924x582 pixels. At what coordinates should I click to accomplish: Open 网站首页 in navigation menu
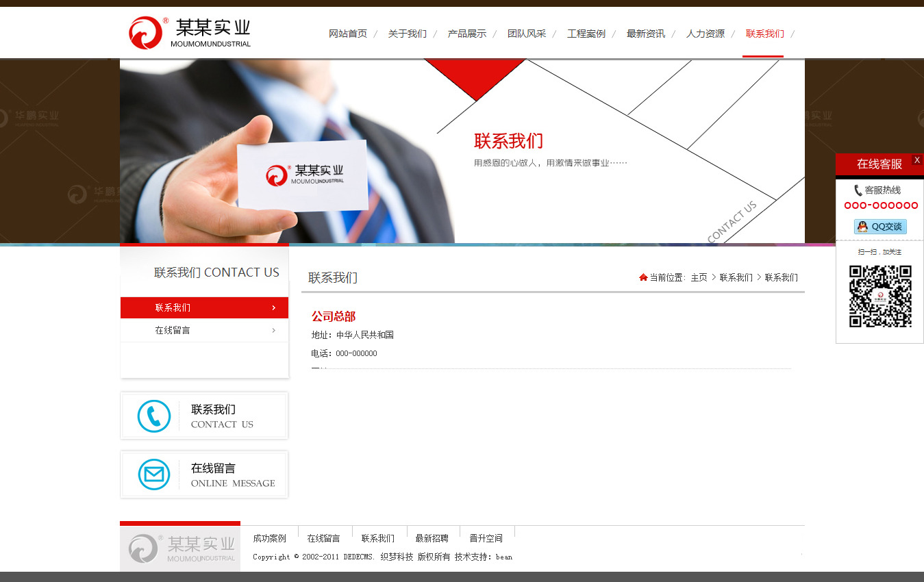pos(348,34)
